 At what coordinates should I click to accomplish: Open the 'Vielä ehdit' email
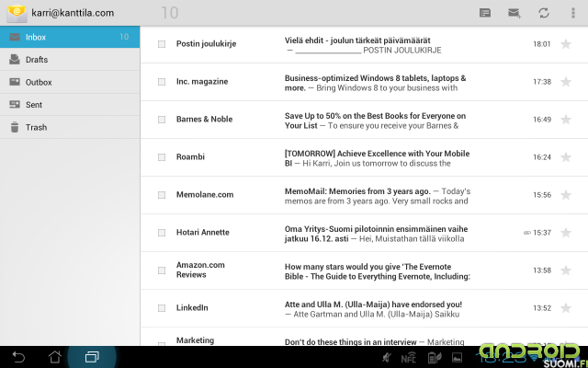[364, 44]
